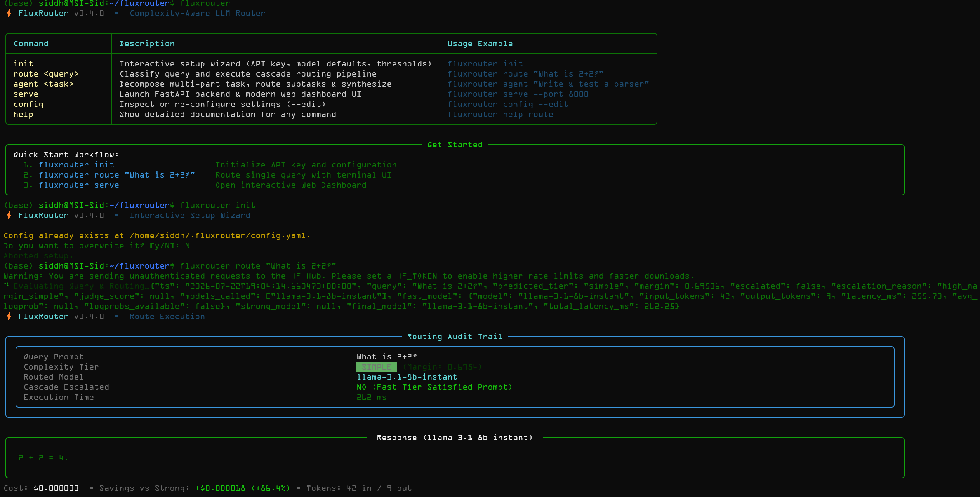Click the audit value 'What is 2+2?'

pyautogui.click(x=387, y=357)
